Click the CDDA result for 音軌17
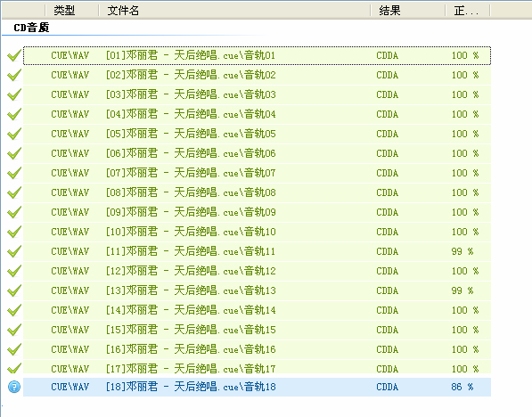532x417 pixels. (x=387, y=369)
